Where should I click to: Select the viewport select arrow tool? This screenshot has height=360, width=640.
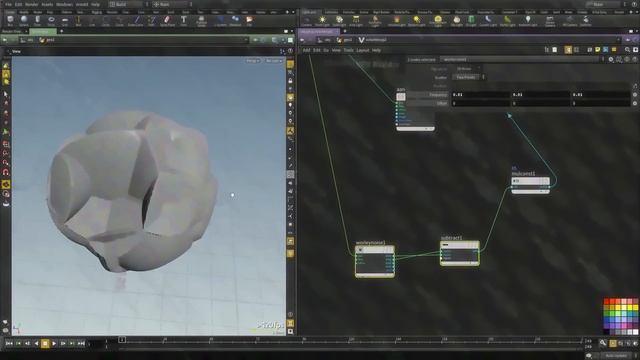tap(6, 94)
